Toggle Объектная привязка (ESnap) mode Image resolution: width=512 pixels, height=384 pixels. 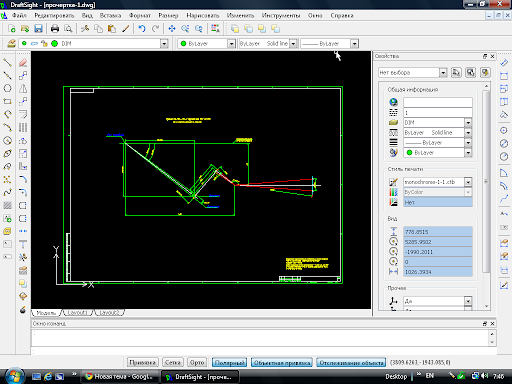pos(282,362)
